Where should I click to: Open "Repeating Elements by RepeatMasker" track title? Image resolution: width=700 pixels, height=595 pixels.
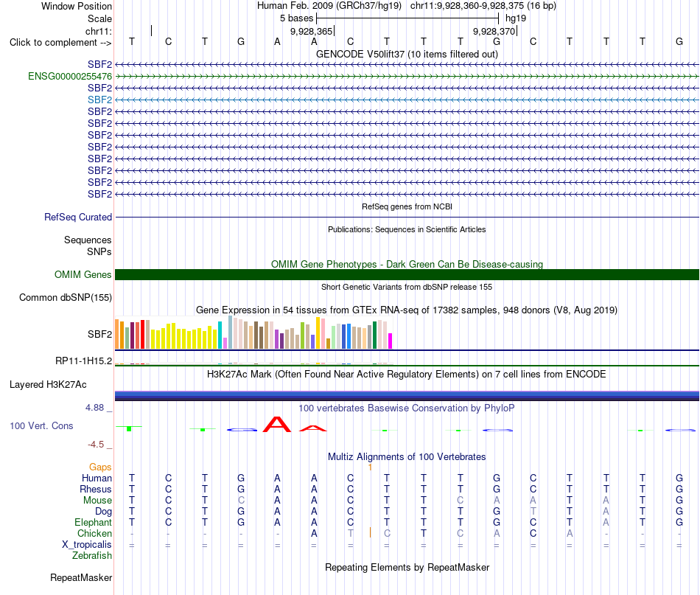(x=407, y=567)
